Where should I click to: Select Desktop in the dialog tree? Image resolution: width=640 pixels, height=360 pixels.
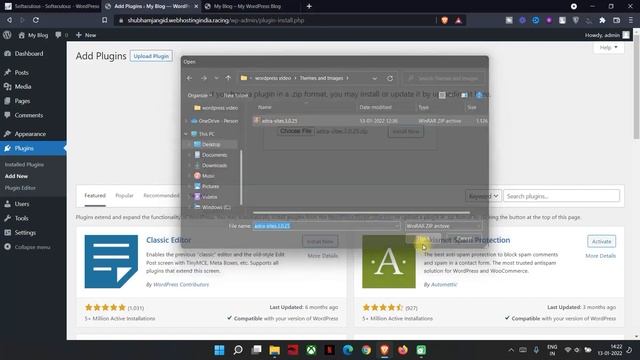211,144
